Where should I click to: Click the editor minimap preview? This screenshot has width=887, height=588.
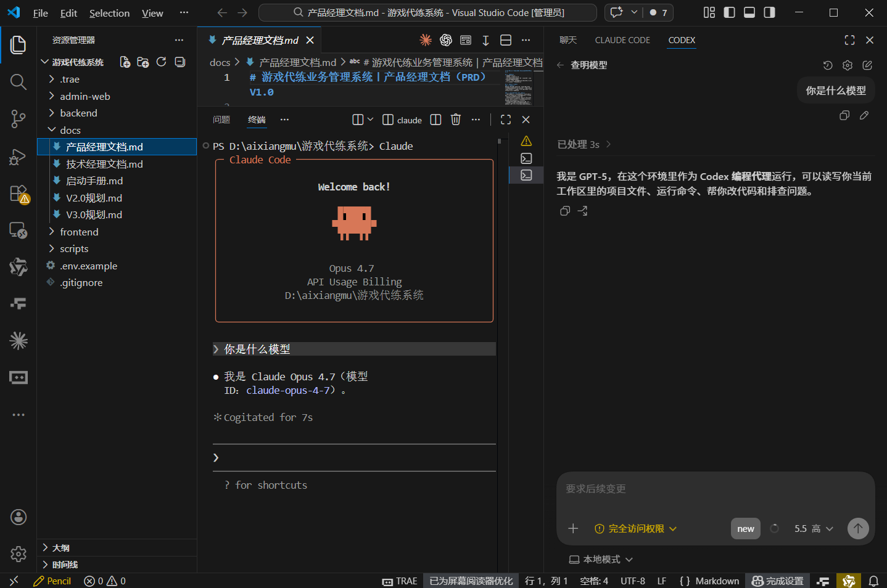519,88
